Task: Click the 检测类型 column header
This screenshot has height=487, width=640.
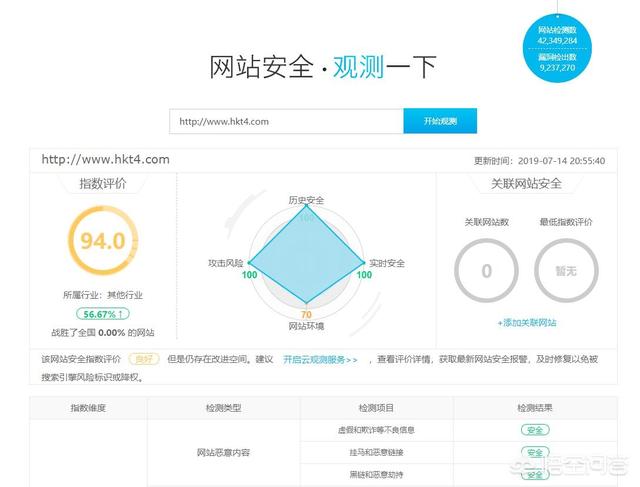Action: [x=224, y=408]
